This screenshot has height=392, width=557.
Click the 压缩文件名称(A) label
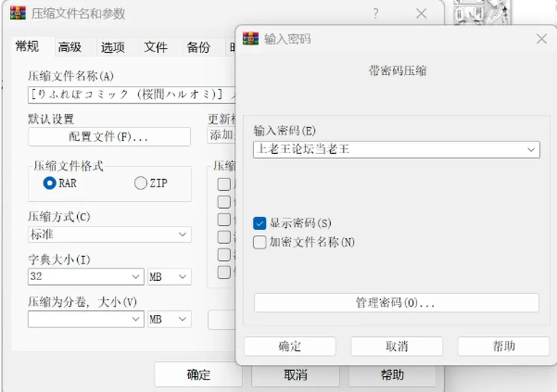pos(71,76)
